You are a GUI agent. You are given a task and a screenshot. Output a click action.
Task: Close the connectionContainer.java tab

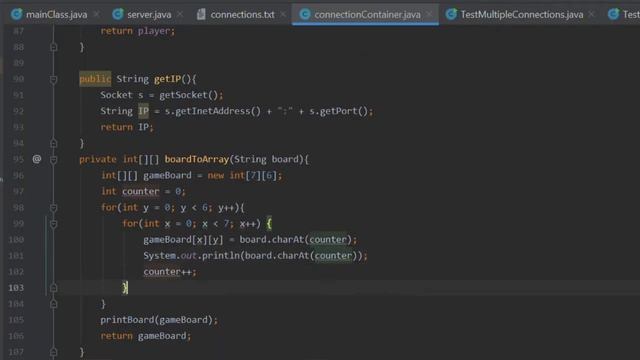click(429, 14)
